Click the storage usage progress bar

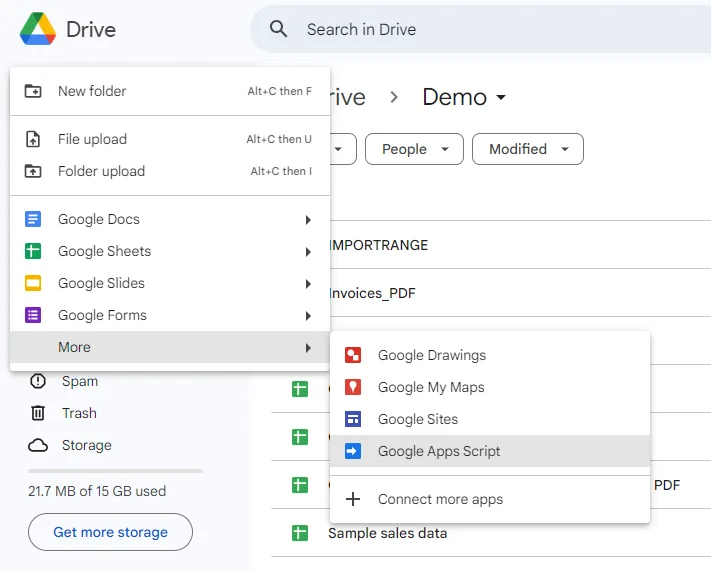pyautogui.click(x=115, y=470)
